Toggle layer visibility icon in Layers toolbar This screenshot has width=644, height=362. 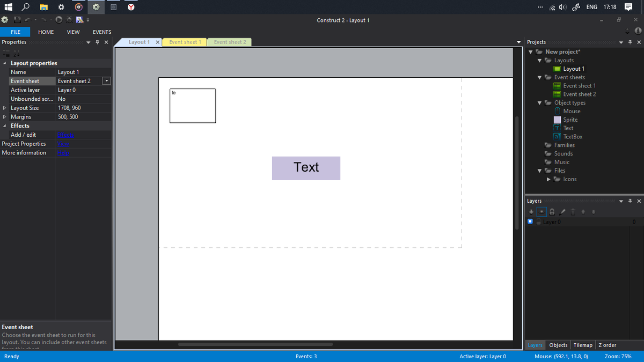click(x=541, y=212)
